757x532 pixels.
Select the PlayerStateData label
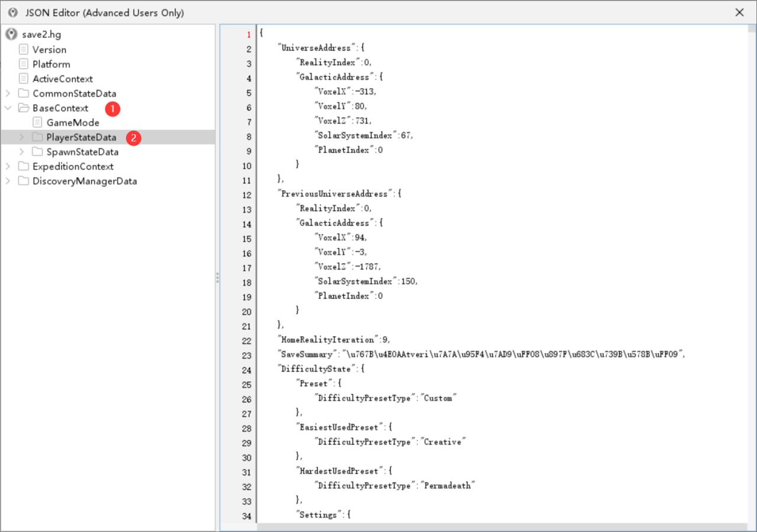click(x=82, y=137)
